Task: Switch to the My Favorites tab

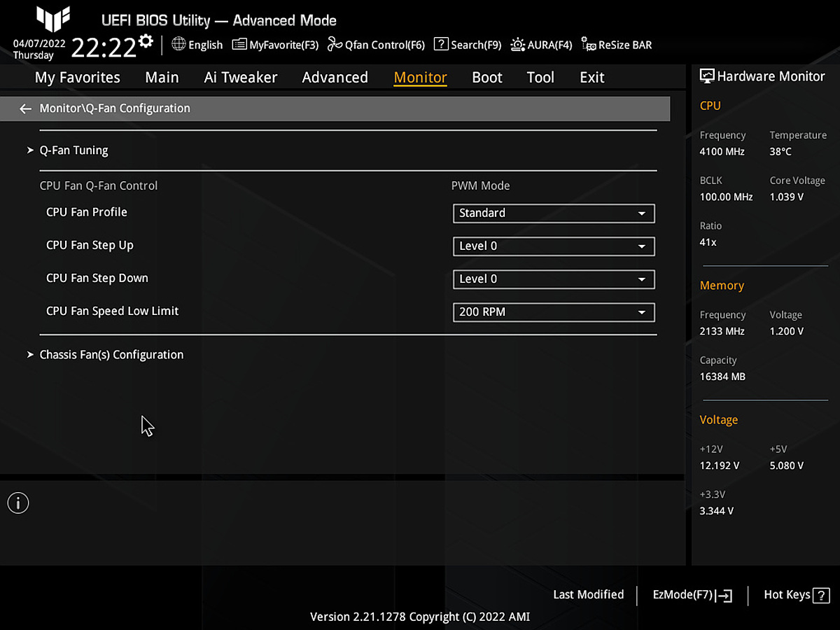Action: point(78,78)
